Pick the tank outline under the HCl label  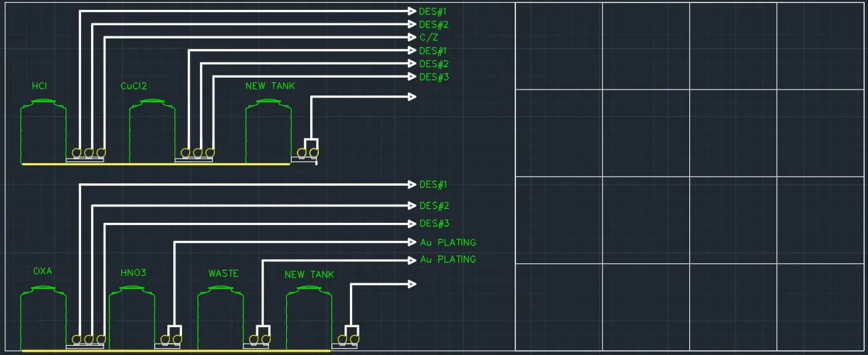[43, 131]
